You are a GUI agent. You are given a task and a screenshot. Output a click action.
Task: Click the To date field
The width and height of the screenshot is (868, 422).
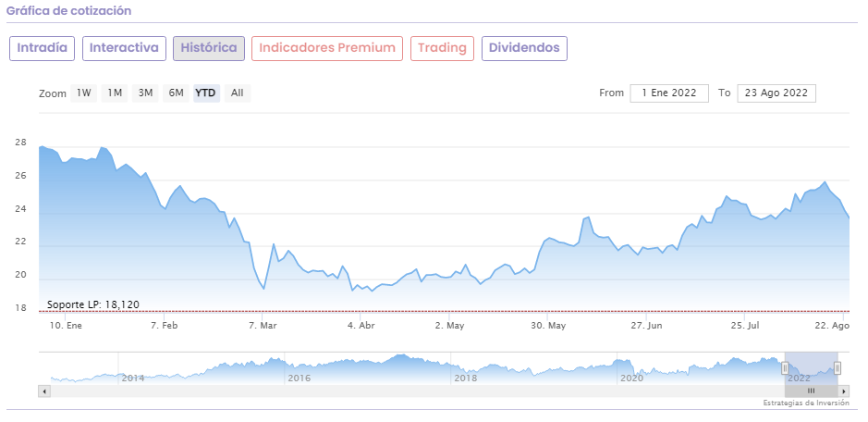pyautogui.click(x=776, y=93)
